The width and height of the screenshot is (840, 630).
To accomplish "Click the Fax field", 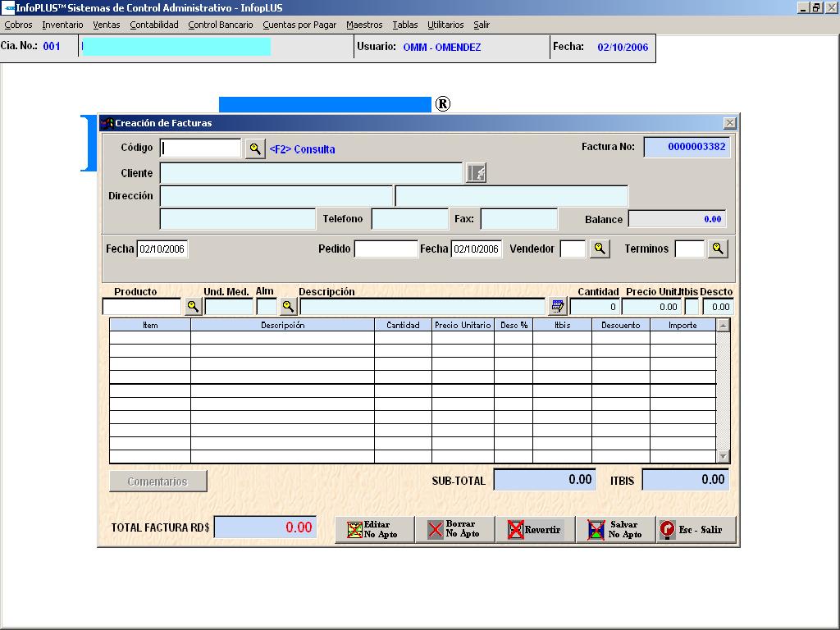I will (x=519, y=219).
